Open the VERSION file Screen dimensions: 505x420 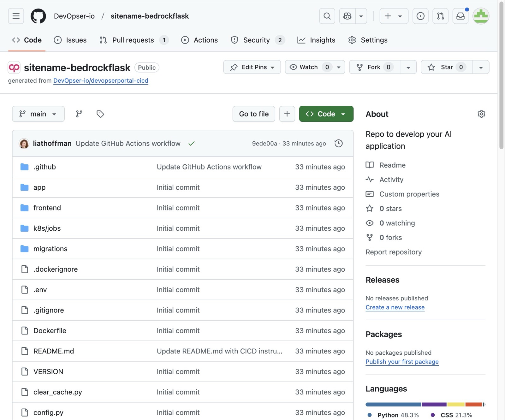[48, 372]
